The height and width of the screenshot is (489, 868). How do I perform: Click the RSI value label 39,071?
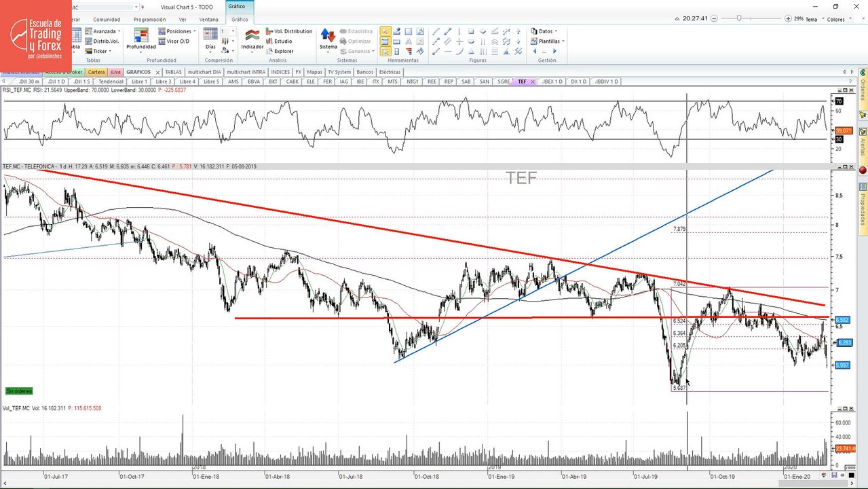[x=843, y=130]
